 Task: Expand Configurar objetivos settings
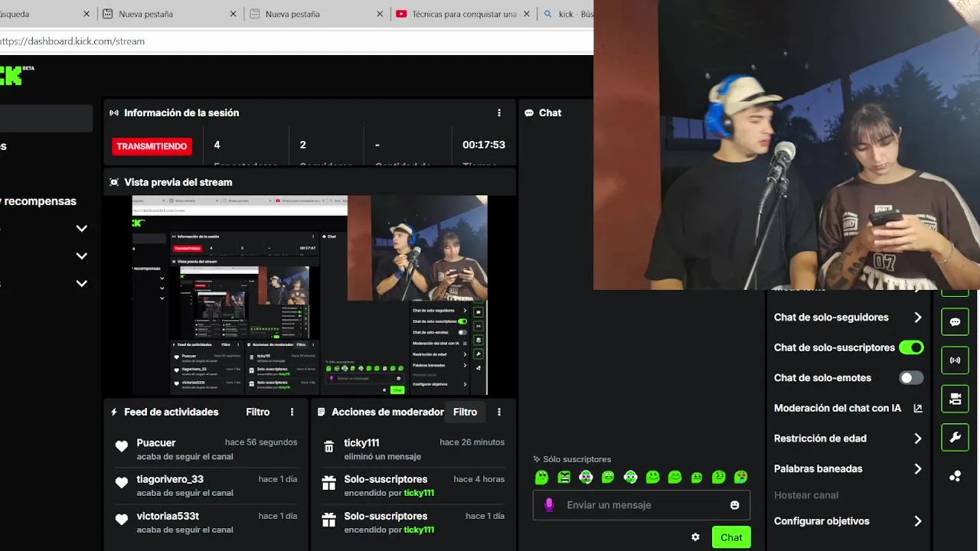917,521
